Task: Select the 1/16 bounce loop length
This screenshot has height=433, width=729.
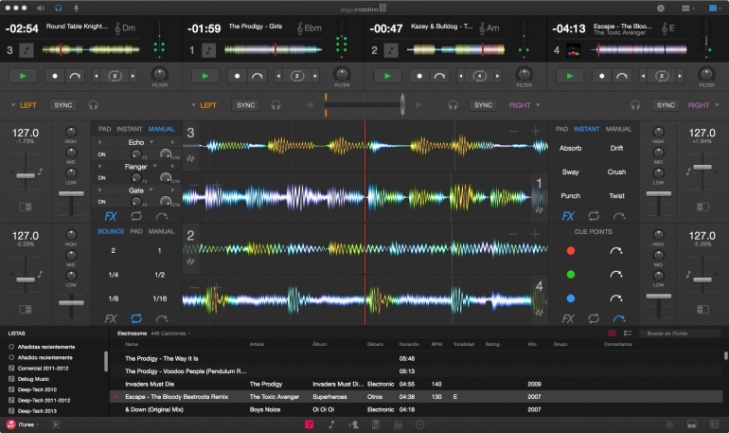Action: coord(159,299)
